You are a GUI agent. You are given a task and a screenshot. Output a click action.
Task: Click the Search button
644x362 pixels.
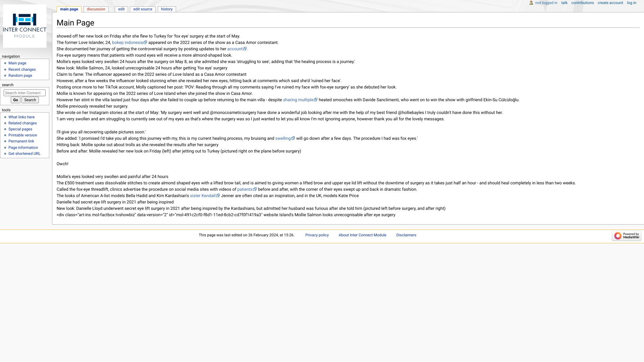coord(30,100)
